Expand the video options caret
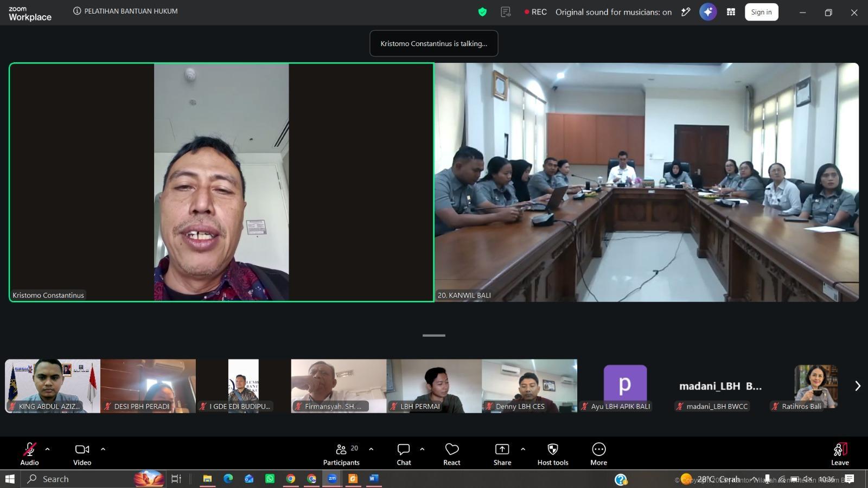The image size is (868, 488). [103, 449]
